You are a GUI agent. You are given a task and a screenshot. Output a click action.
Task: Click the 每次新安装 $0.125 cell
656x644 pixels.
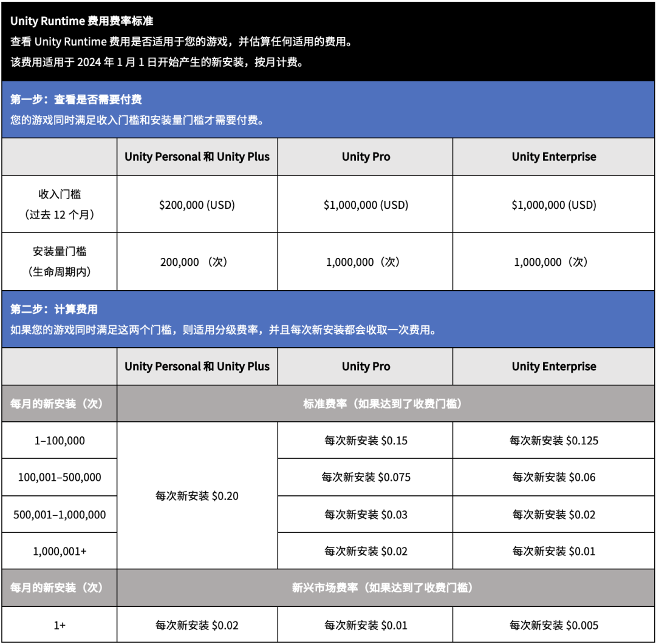pyautogui.click(x=553, y=441)
